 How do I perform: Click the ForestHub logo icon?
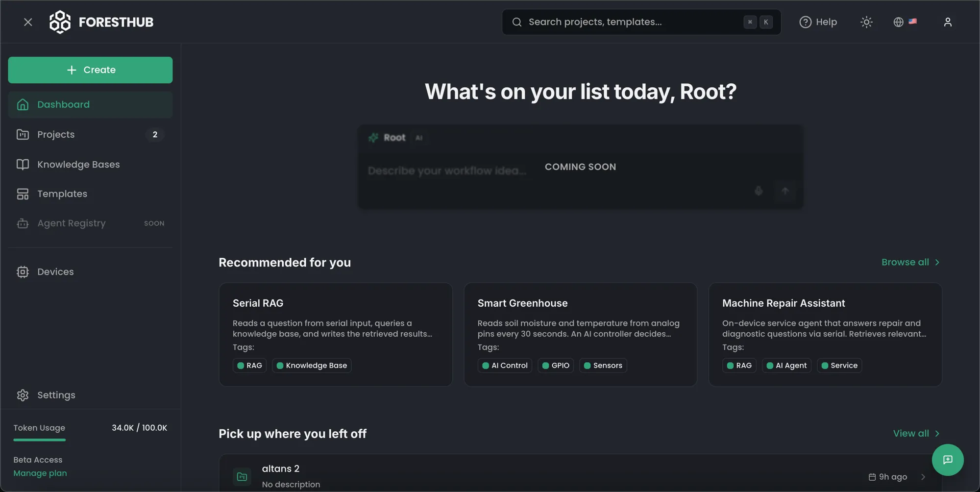(x=60, y=22)
